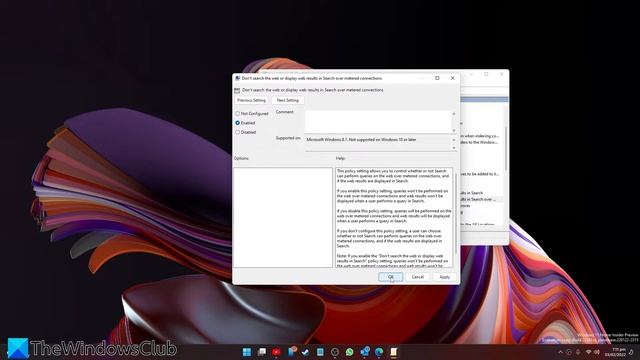The width and height of the screenshot is (640, 360).
Task: Show hidden system tray icons
Action: tap(560, 352)
